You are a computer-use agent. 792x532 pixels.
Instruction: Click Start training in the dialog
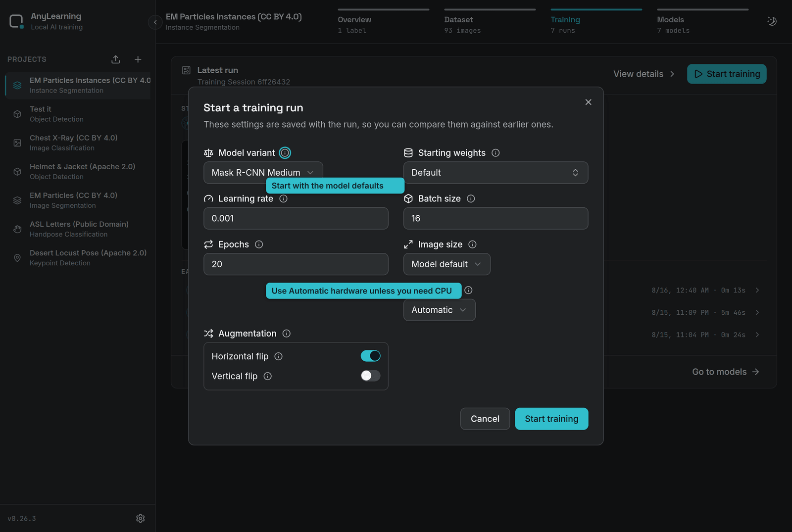551,419
